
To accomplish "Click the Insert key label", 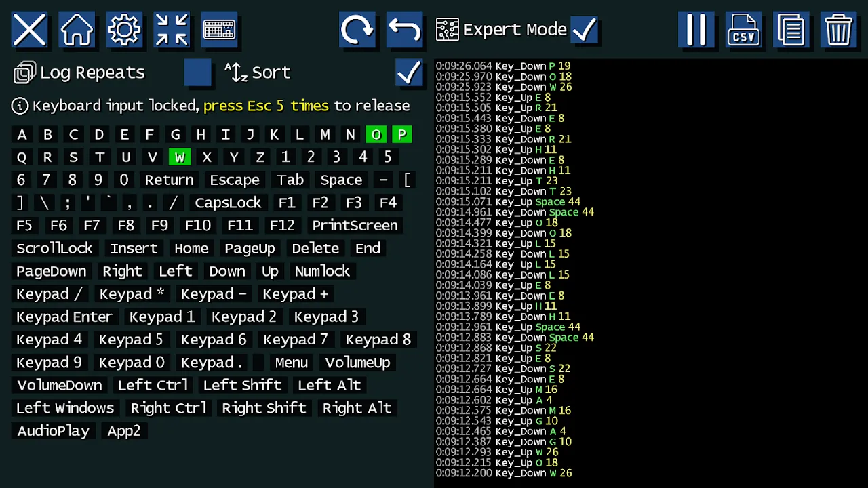I will pyautogui.click(x=134, y=248).
